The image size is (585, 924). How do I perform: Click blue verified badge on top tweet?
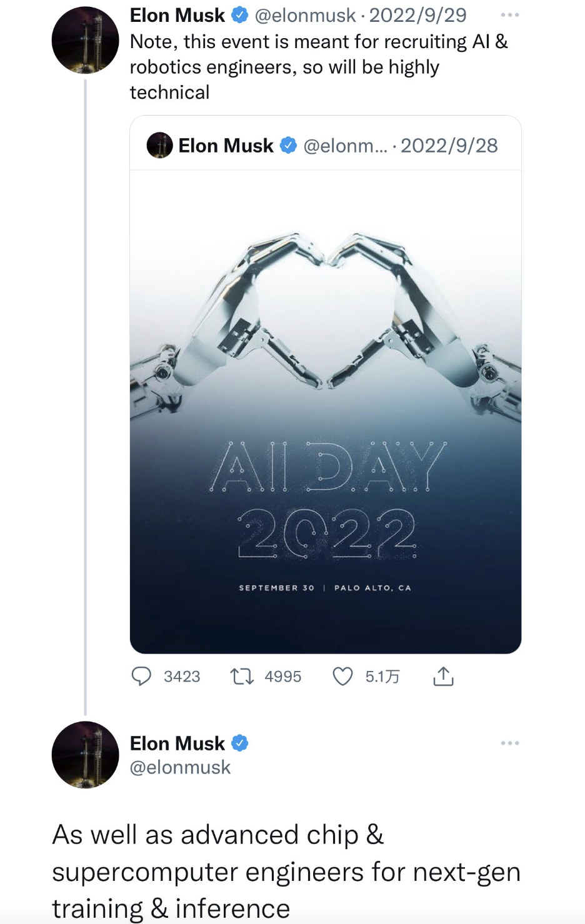240,15
